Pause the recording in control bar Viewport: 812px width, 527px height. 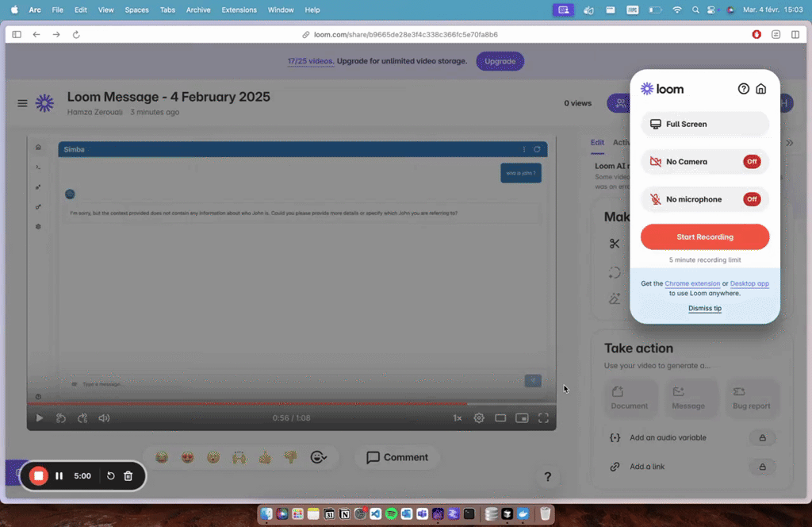tap(59, 475)
